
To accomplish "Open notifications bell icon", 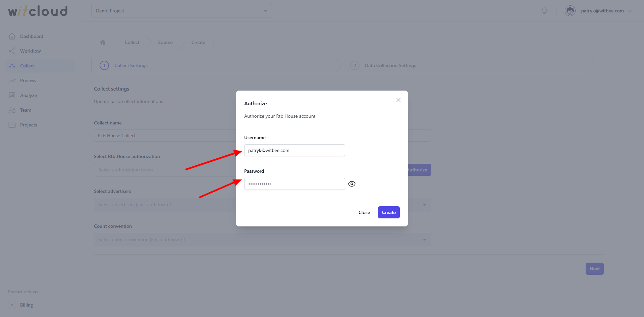I will point(544,11).
